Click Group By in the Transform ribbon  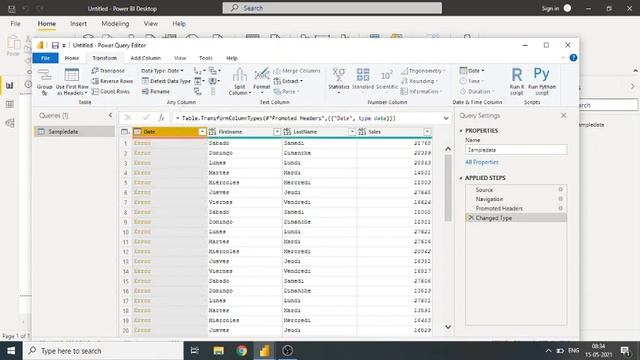[x=44, y=82]
